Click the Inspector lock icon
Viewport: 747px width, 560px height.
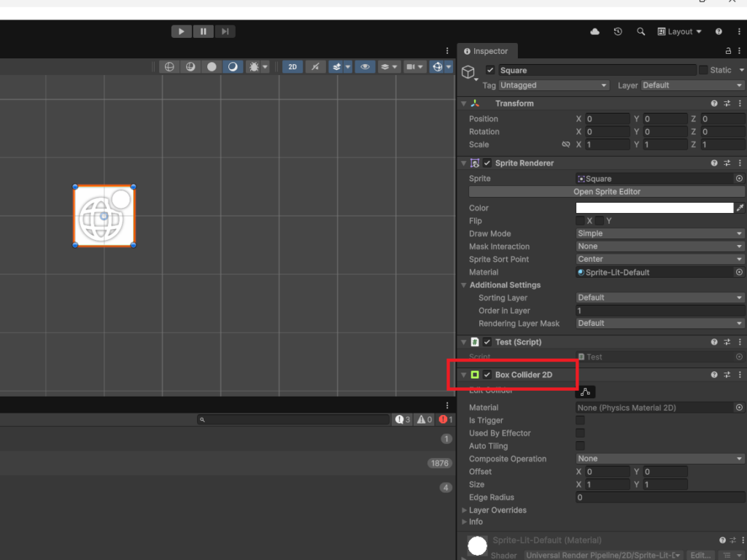pos(728,51)
